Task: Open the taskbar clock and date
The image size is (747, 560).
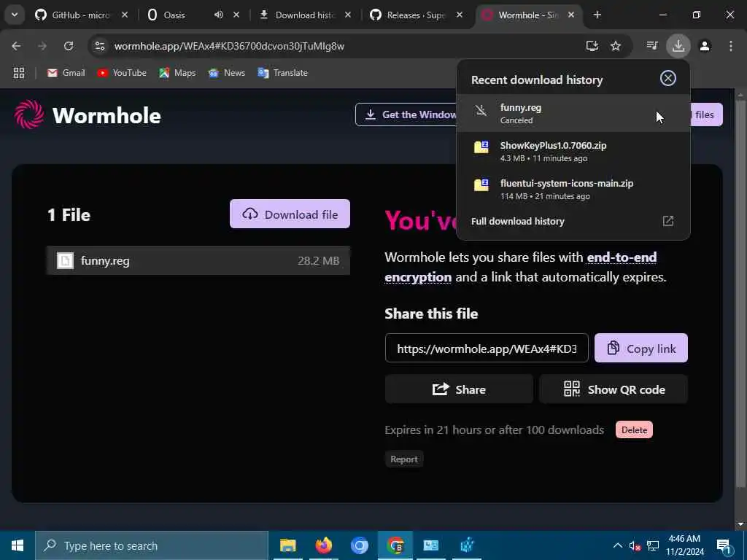Action: pos(684,545)
